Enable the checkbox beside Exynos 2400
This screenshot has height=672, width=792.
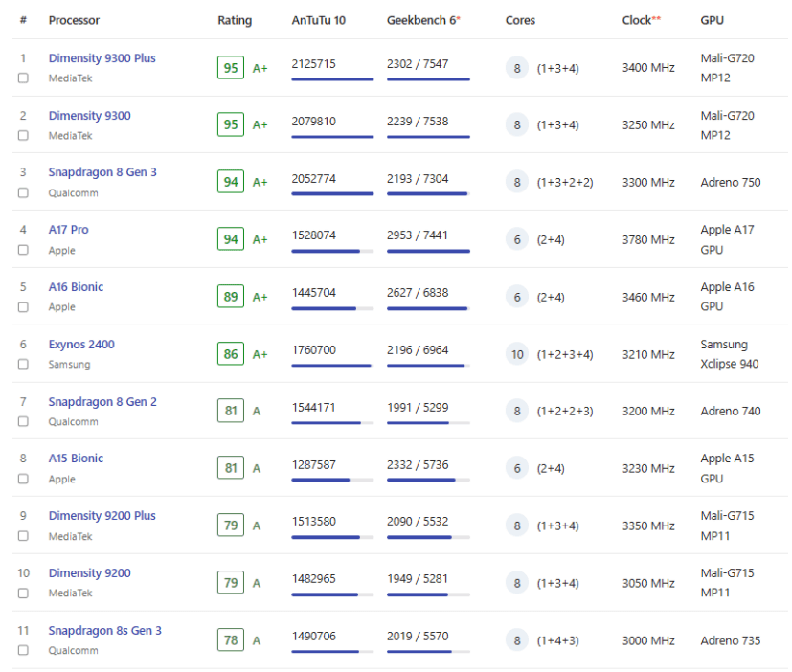point(23,365)
